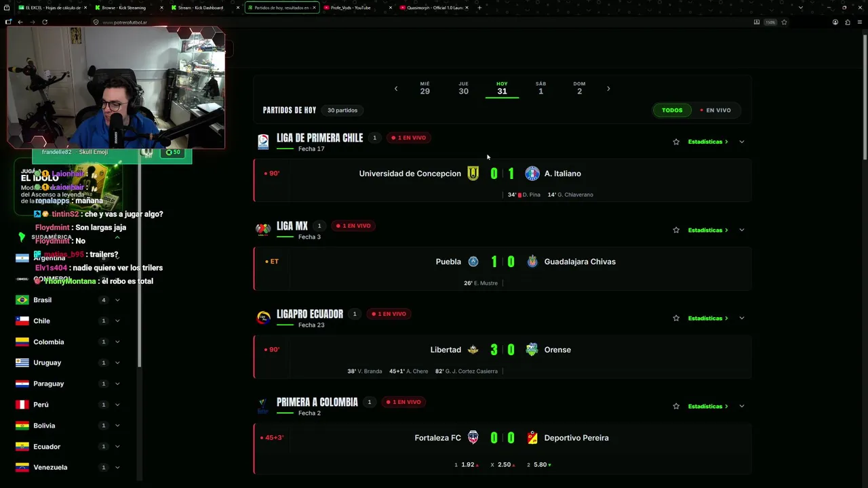Click the Guadalajara Chivas team crest
The width and height of the screenshot is (868, 488).
pos(532,262)
